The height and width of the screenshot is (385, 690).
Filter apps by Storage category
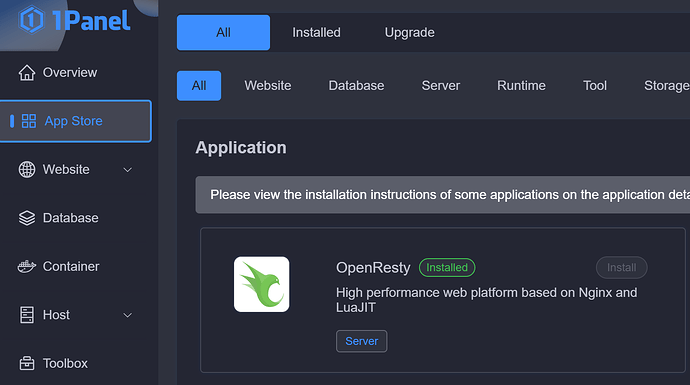666,85
